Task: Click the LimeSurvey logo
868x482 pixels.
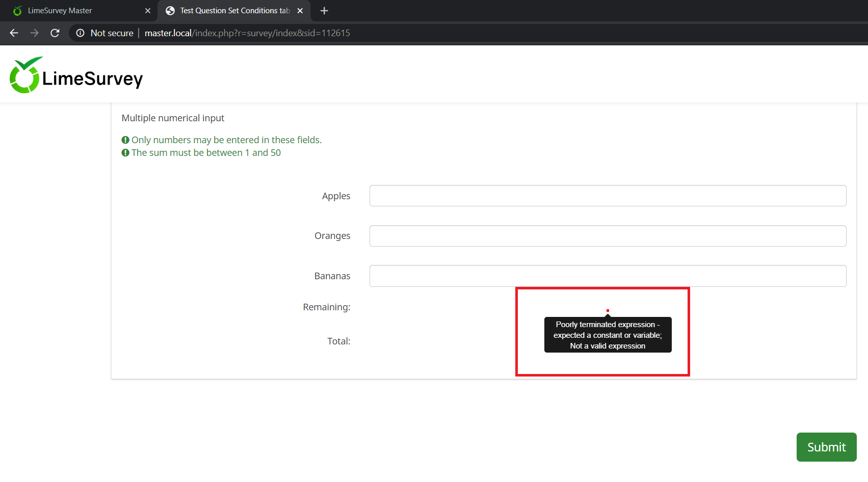Action: pyautogui.click(x=76, y=75)
